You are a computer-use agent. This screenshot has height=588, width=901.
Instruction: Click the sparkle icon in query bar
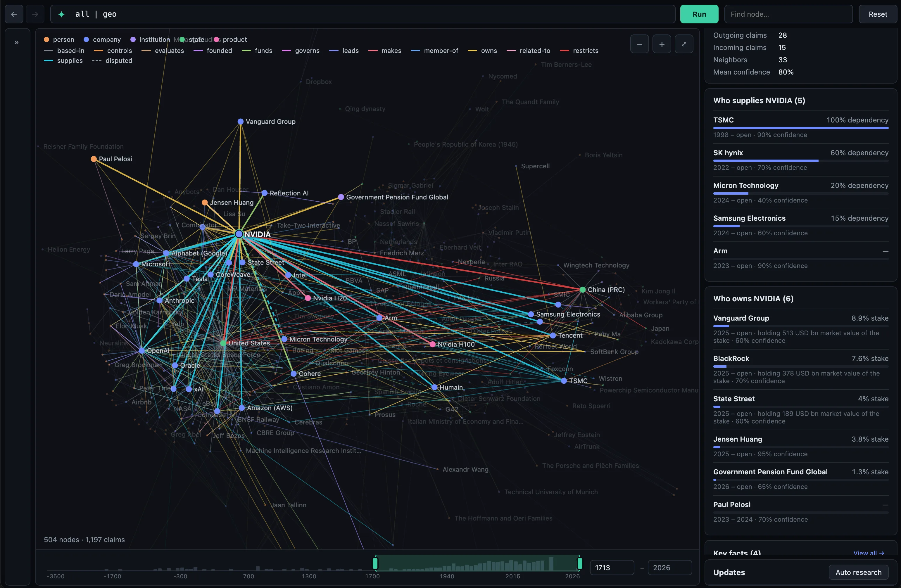[61, 14]
